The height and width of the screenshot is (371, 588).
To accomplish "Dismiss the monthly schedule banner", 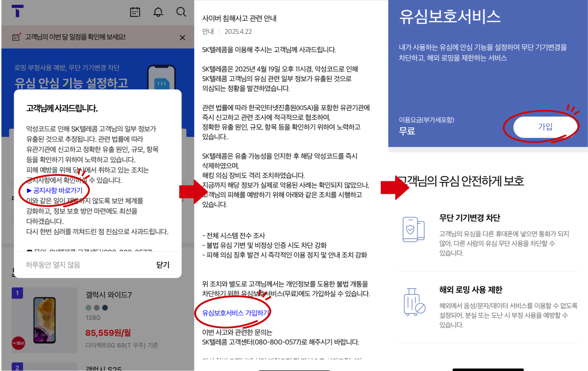I will [183, 37].
